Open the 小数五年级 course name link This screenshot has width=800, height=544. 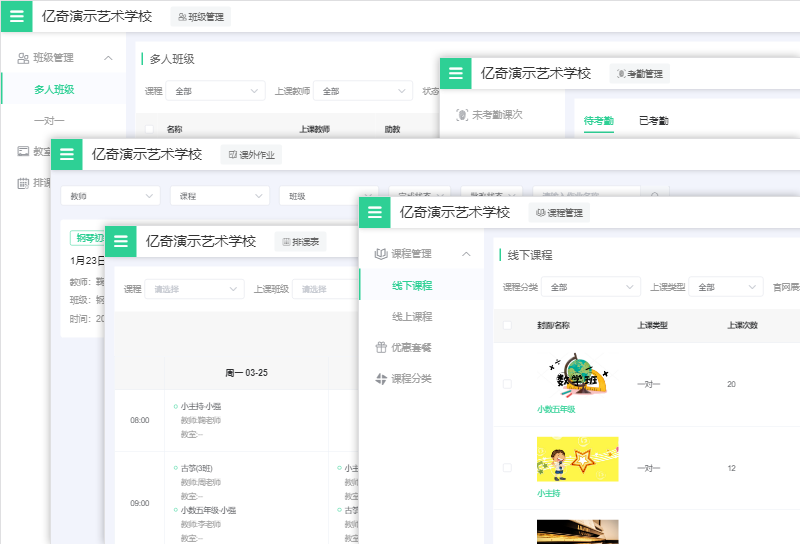556,409
